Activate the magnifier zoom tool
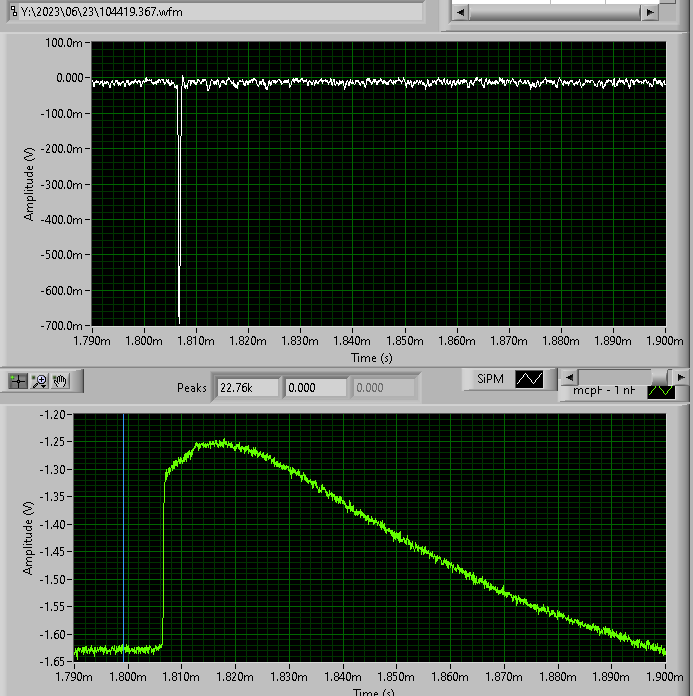 40,381
